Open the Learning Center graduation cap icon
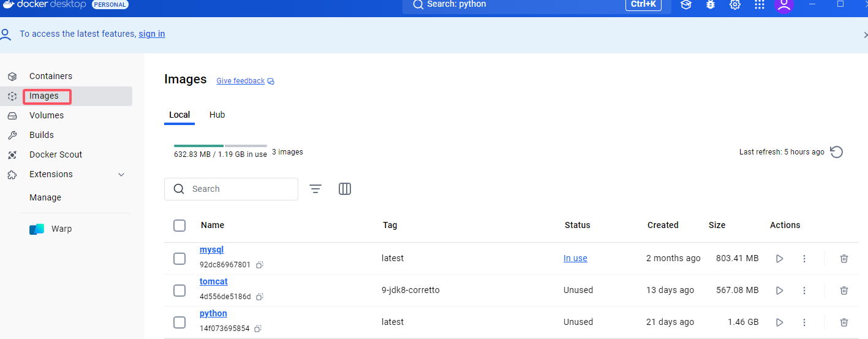This screenshot has width=868, height=339. (686, 5)
